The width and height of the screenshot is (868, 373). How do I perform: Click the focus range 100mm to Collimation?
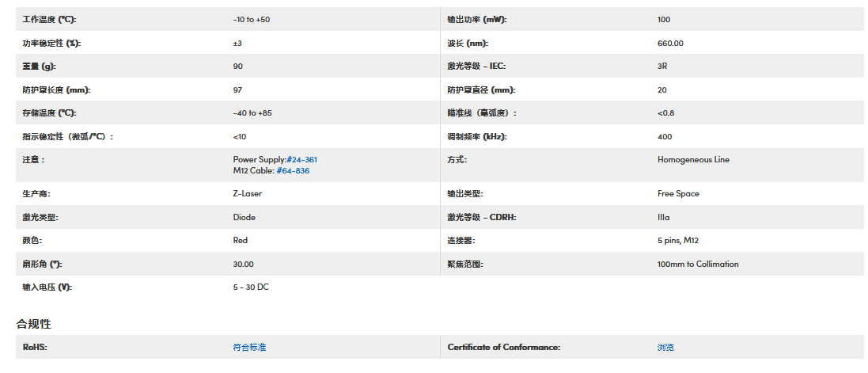(x=697, y=265)
